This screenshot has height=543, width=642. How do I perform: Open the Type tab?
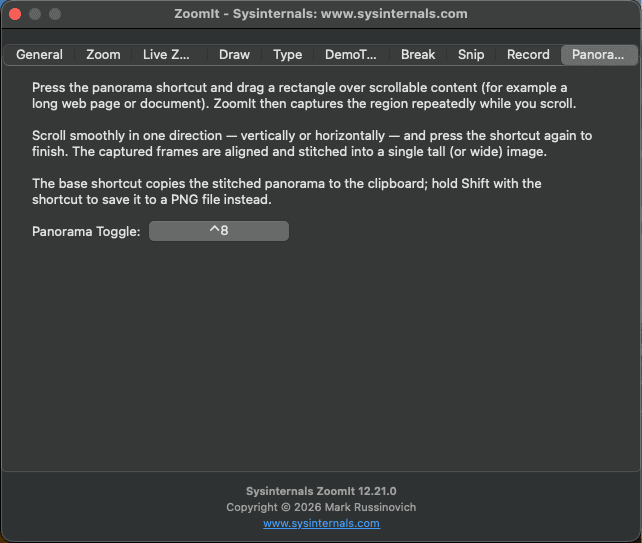tap(287, 54)
